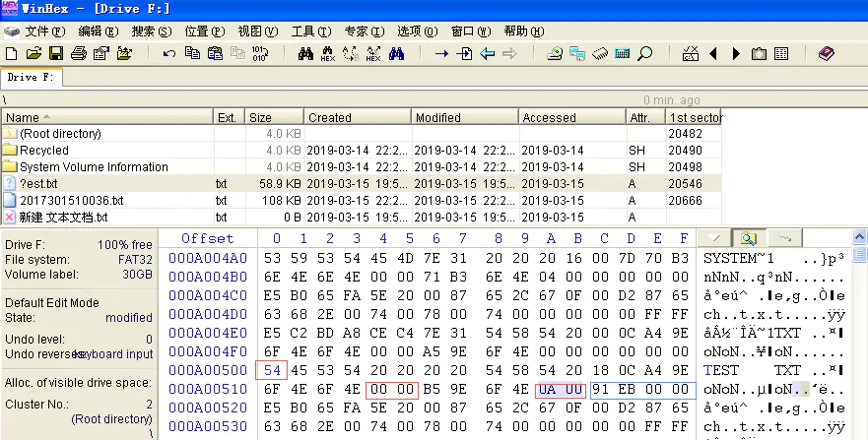Click the Replace Hex Values icon
The height and width of the screenshot is (440, 868).
[373, 53]
